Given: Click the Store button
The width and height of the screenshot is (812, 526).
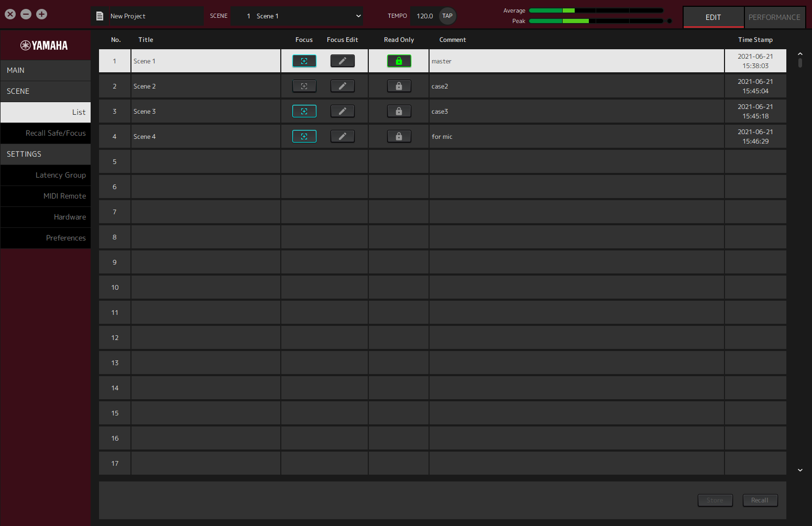Looking at the screenshot, I should click(x=715, y=500).
